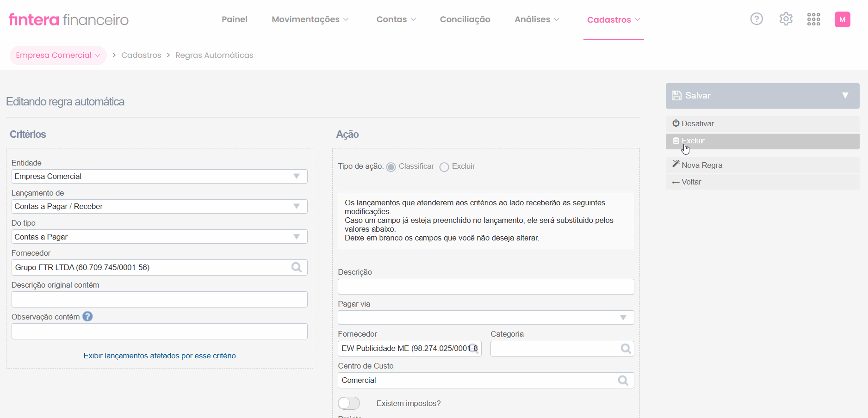Image resolution: width=868 pixels, height=418 pixels.
Task: Click the Excluir rule button
Action: pyautogui.click(x=763, y=141)
